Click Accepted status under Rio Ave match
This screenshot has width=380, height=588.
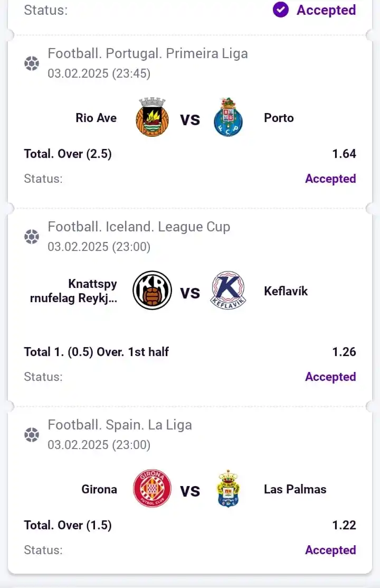(x=330, y=179)
